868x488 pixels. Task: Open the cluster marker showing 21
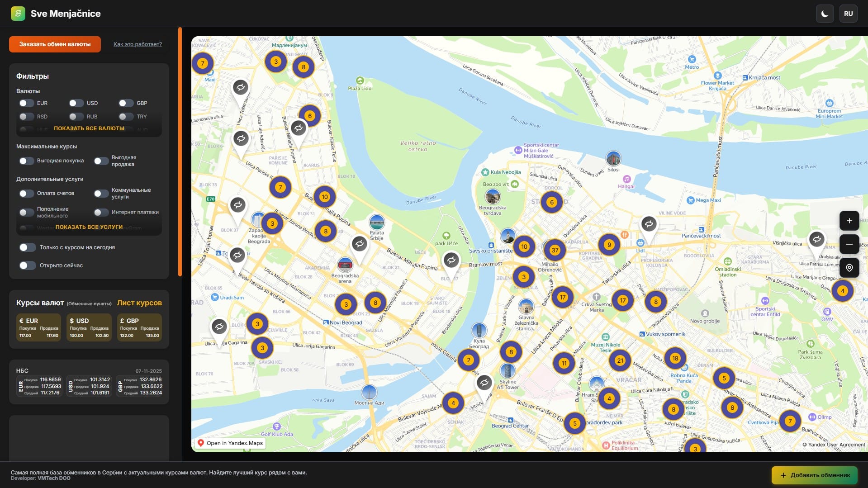pyautogui.click(x=620, y=360)
